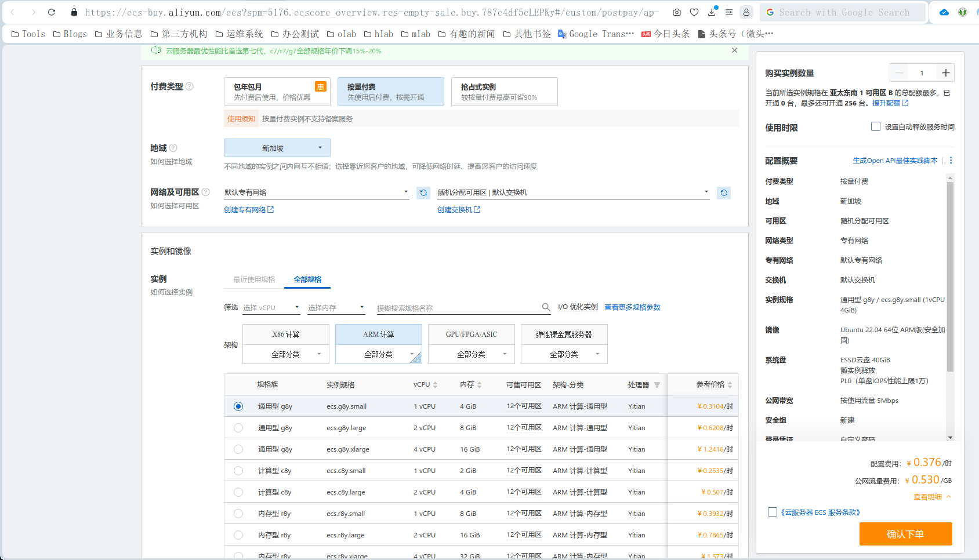The height and width of the screenshot is (560, 979).
Task: Select the ecs.g8y.xlarge radio button
Action: (x=238, y=449)
